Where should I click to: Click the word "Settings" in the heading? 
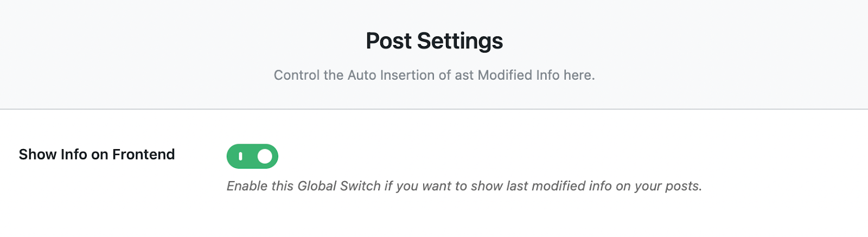click(459, 41)
